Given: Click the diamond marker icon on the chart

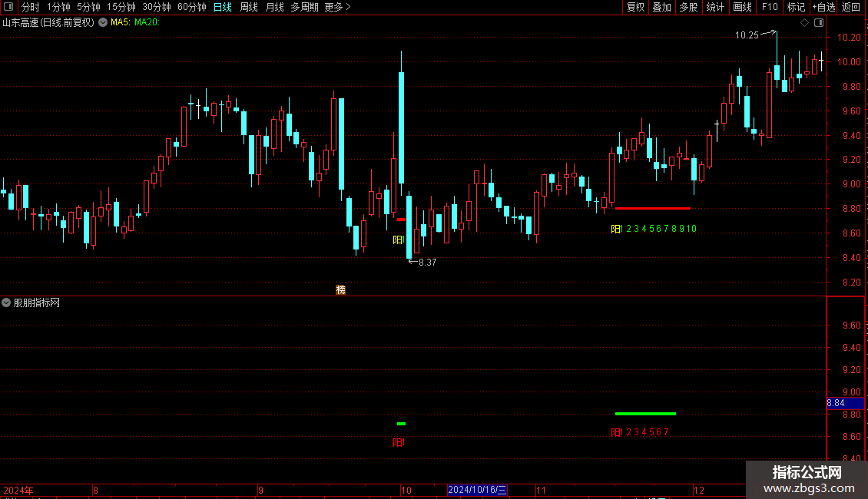Looking at the screenshot, I should 805,23.
